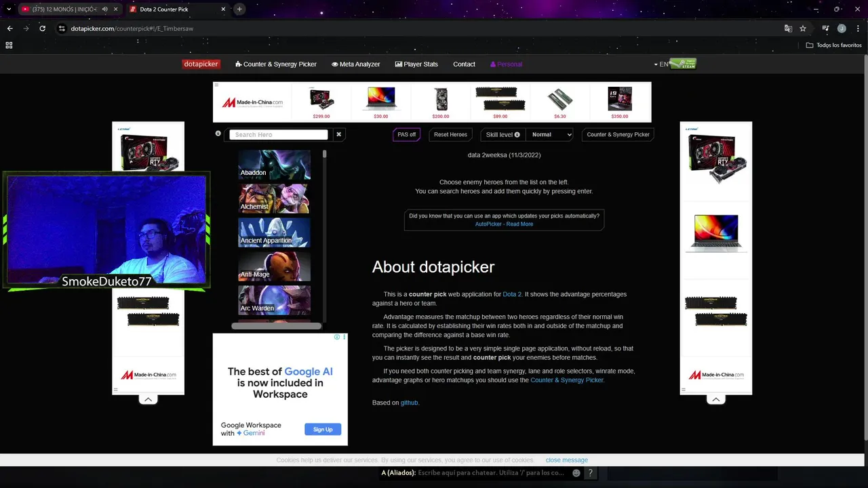Screen dimensions: 868x488
Task: Select Abaddon hero from the list
Action: click(274, 165)
